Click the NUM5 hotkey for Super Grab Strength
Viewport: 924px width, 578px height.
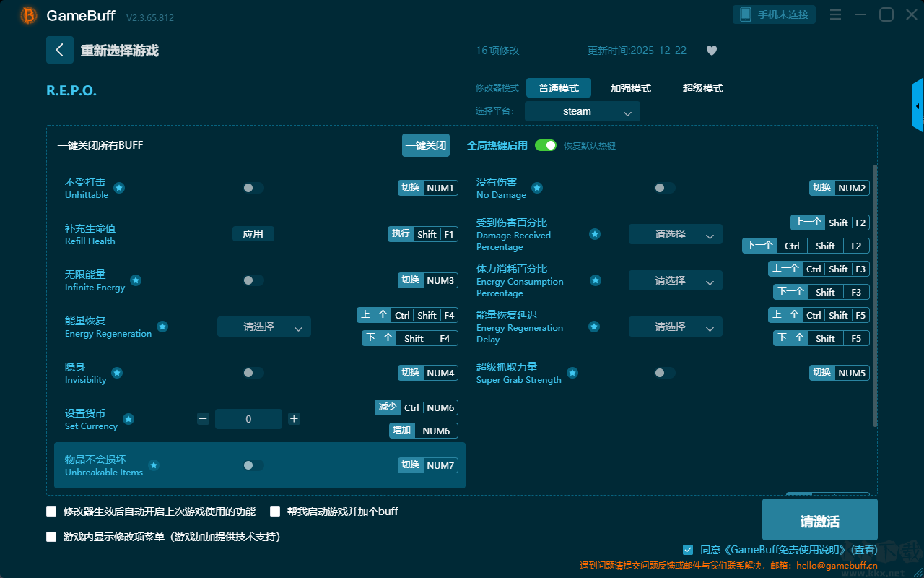840,373
